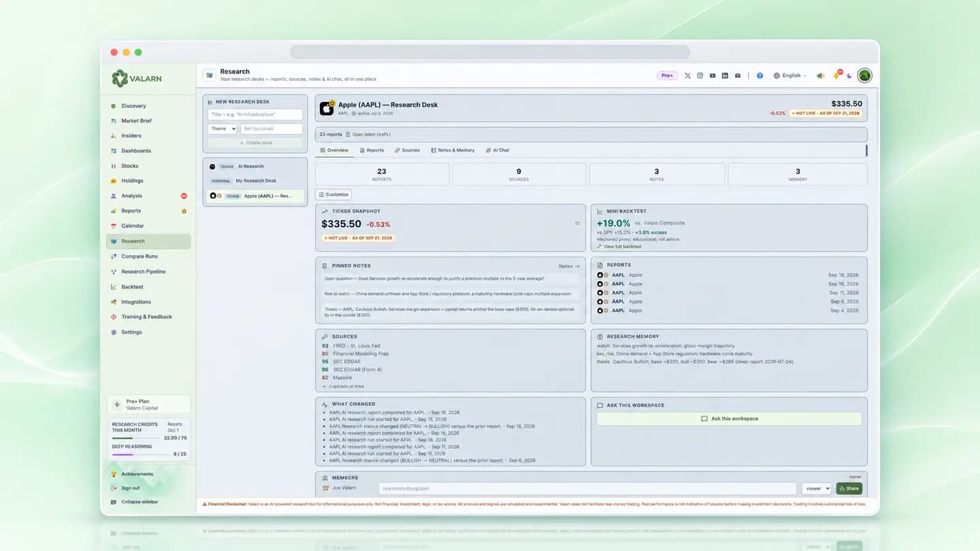Open Reports in the sidebar navigation
This screenshot has width=980, height=551.
148,211
